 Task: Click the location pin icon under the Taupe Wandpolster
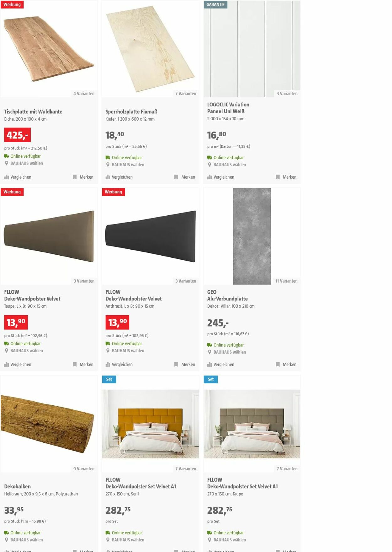click(x=6, y=351)
